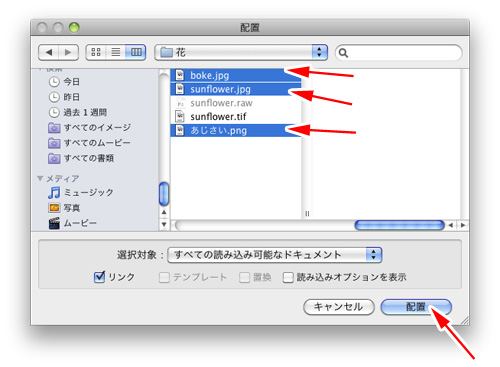Click the green zoom window button

pyautogui.click(x=74, y=27)
